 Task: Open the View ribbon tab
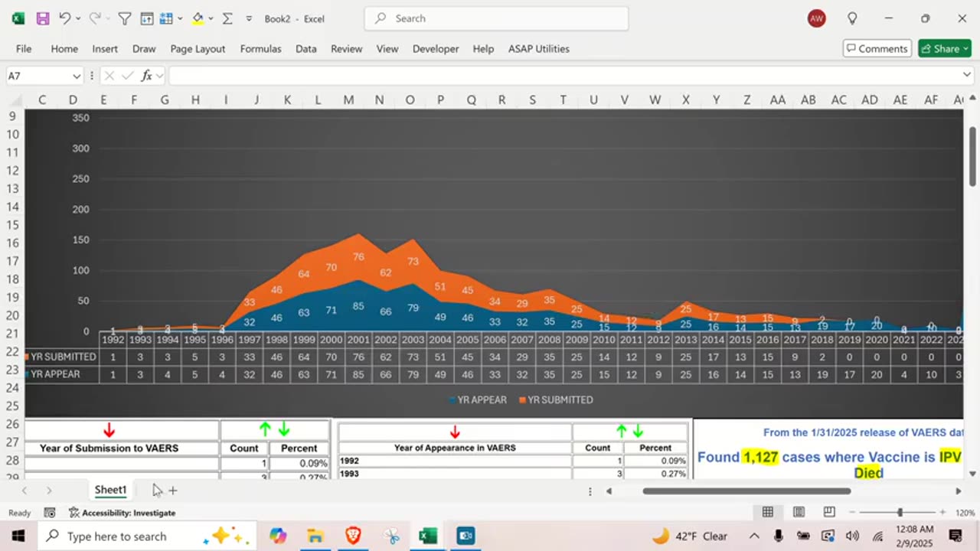click(x=387, y=48)
